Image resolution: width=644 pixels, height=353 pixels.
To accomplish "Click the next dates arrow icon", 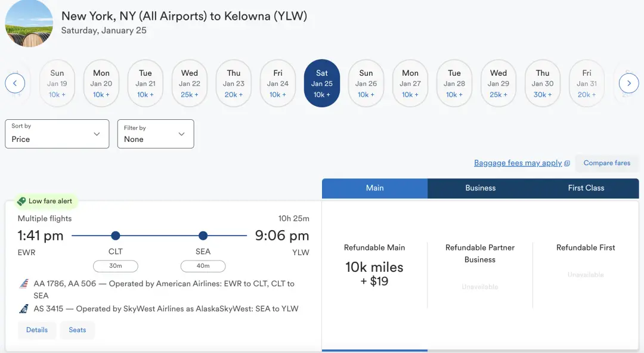I will click(628, 83).
